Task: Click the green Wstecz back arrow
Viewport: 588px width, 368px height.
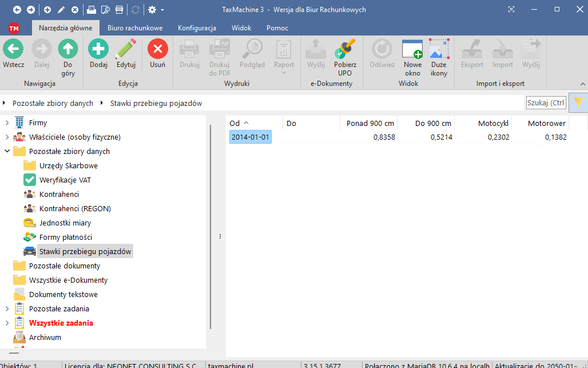Action: click(13, 50)
